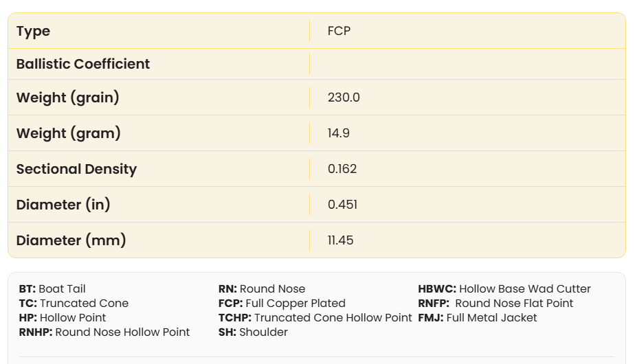Click the Diameter (in) label
Viewport: 635px width, 364px height.
63,205
